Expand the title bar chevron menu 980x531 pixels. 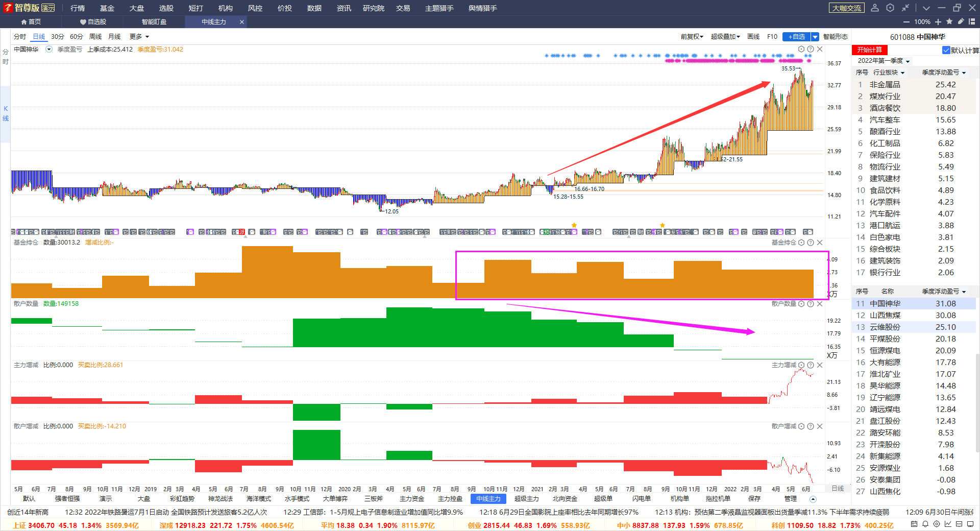[x=926, y=8]
